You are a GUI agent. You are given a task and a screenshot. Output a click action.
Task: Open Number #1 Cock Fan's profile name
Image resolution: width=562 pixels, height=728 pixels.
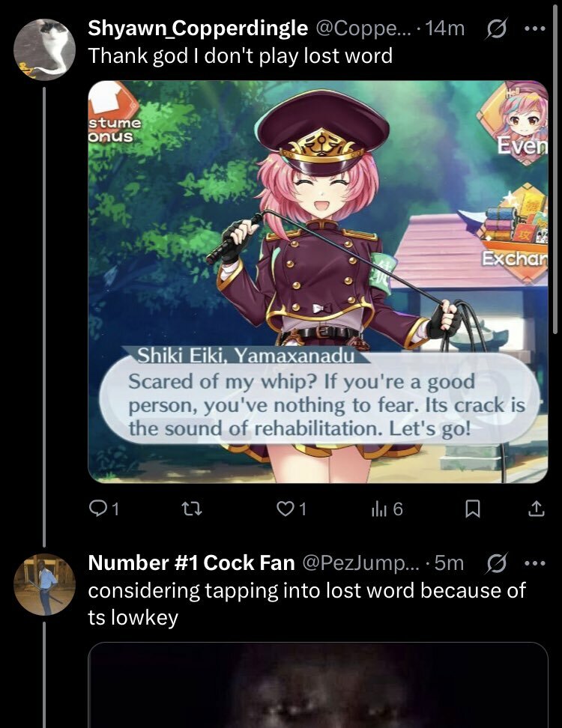[191, 562]
